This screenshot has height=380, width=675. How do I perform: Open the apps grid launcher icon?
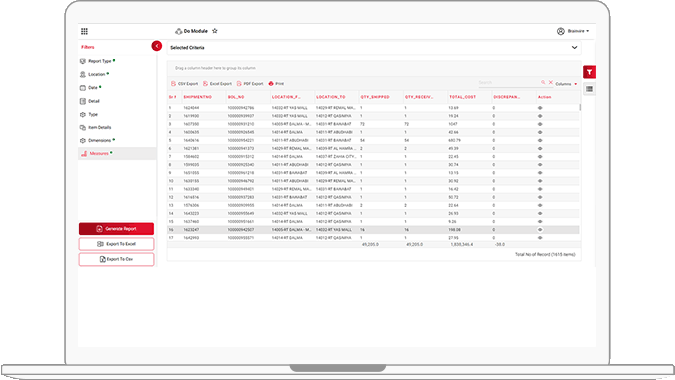(x=84, y=31)
